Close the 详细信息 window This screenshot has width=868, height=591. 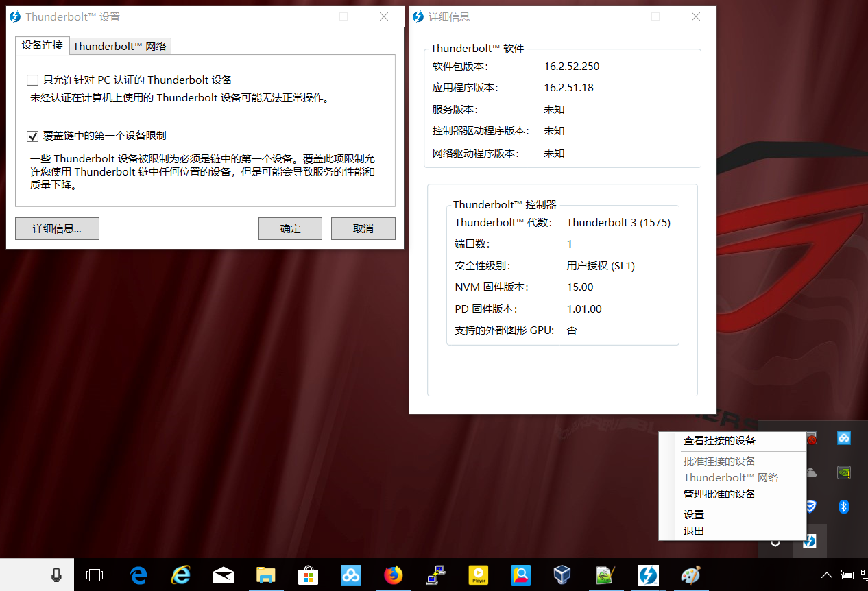696,16
